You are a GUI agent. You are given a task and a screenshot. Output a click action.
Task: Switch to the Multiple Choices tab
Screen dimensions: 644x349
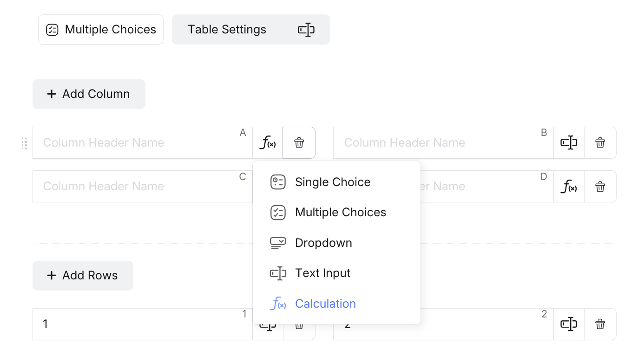(x=101, y=30)
